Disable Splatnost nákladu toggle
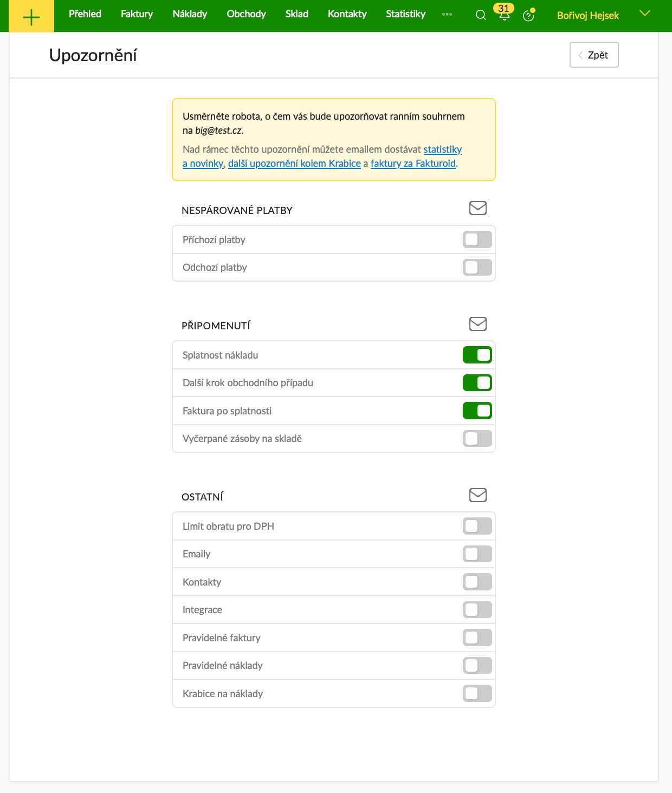This screenshot has width=672, height=793. (x=477, y=355)
